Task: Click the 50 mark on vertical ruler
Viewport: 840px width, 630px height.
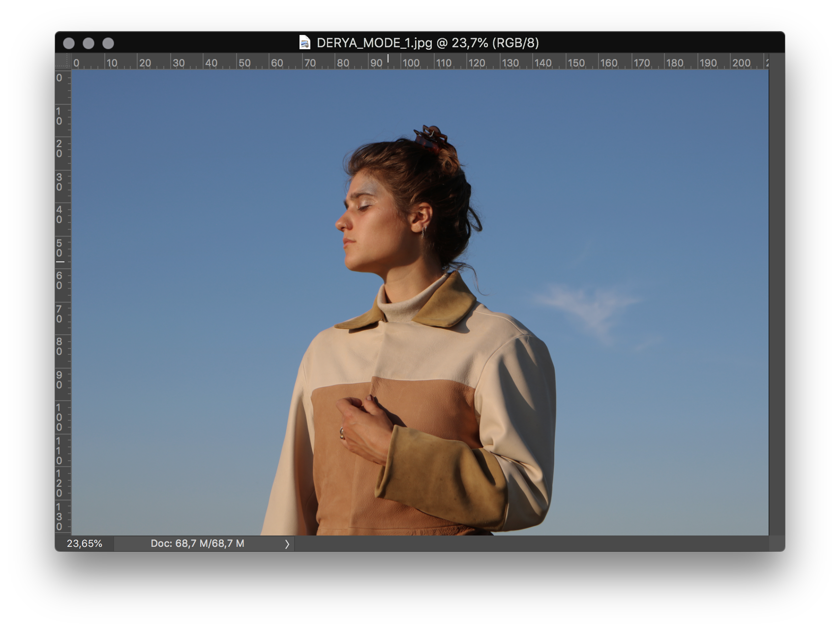Action: click(x=59, y=248)
